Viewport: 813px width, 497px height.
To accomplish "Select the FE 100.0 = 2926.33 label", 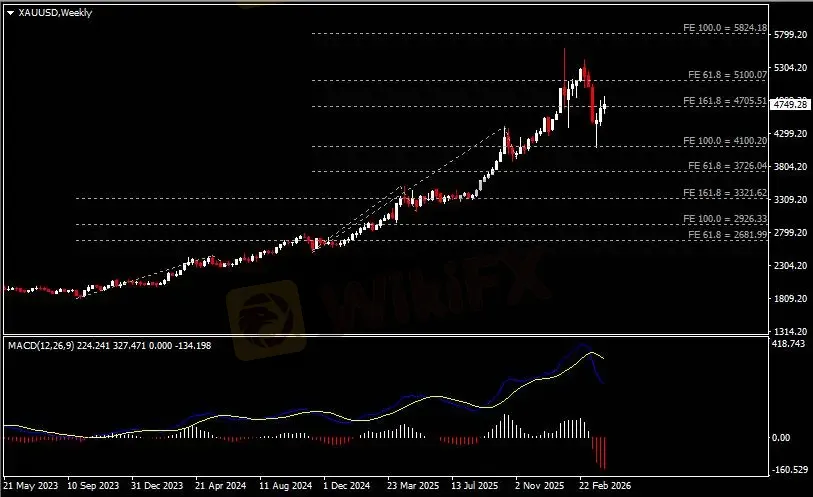I will click(725, 219).
